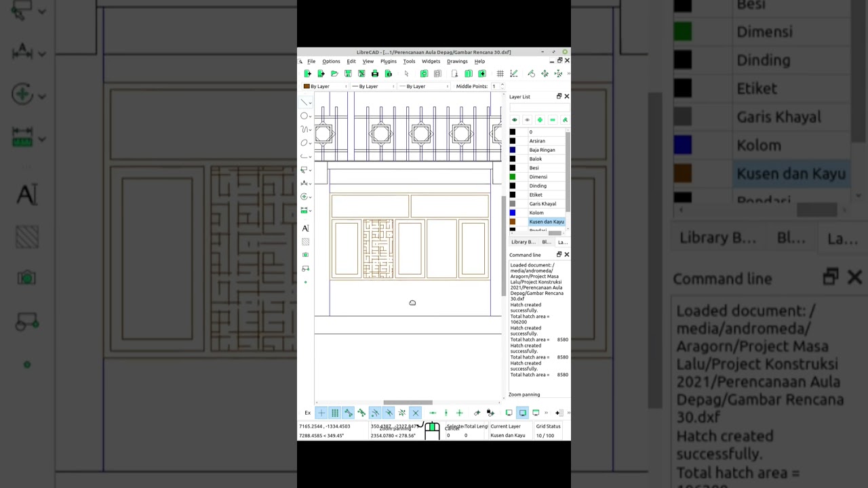Open the Plugins menu
This screenshot has height=488, width=868.
pos(389,61)
